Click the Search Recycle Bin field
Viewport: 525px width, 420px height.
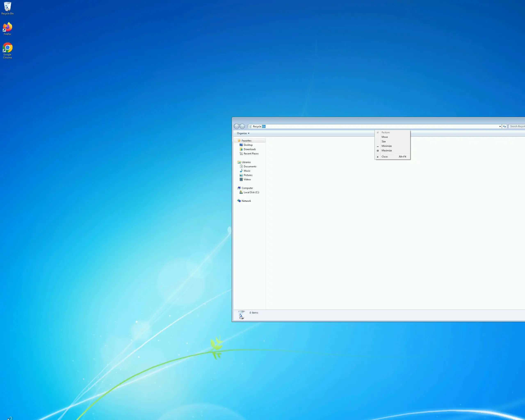coord(517,126)
